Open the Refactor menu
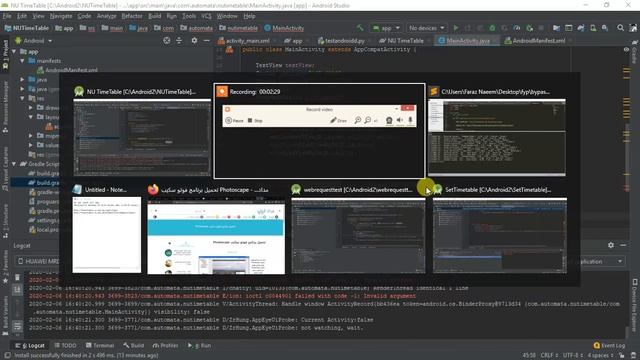 (132, 16)
